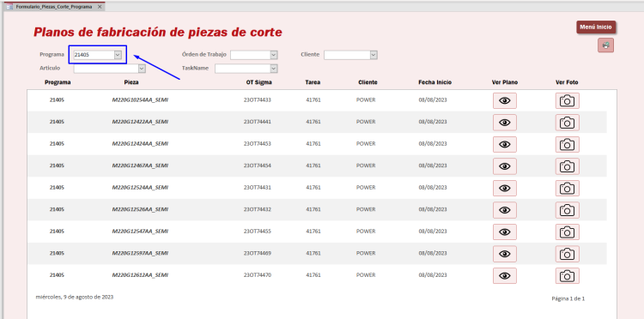Image resolution: width=644 pixels, height=319 pixels.
Task: Click the Ver Plano column header
Action: point(505,82)
